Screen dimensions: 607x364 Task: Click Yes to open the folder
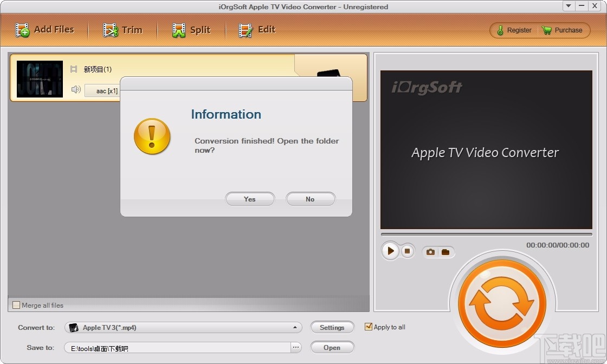tap(250, 199)
